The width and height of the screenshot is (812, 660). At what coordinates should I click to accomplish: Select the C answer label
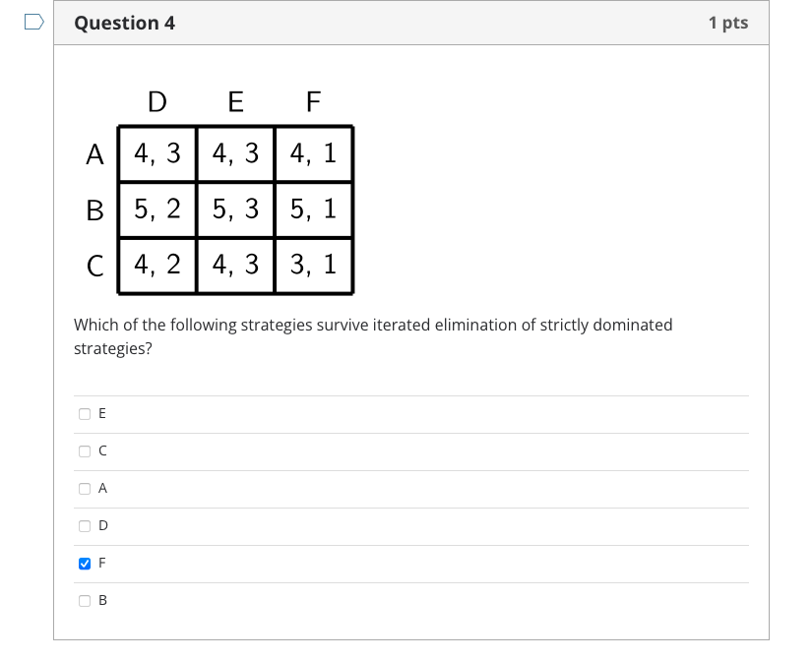click(101, 450)
